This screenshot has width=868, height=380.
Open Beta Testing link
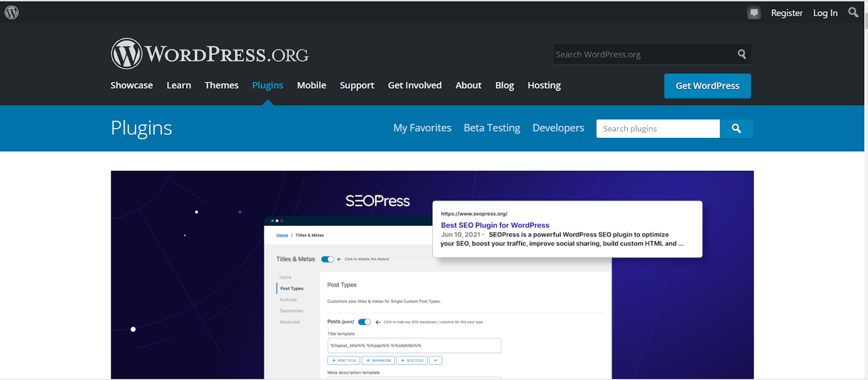492,128
